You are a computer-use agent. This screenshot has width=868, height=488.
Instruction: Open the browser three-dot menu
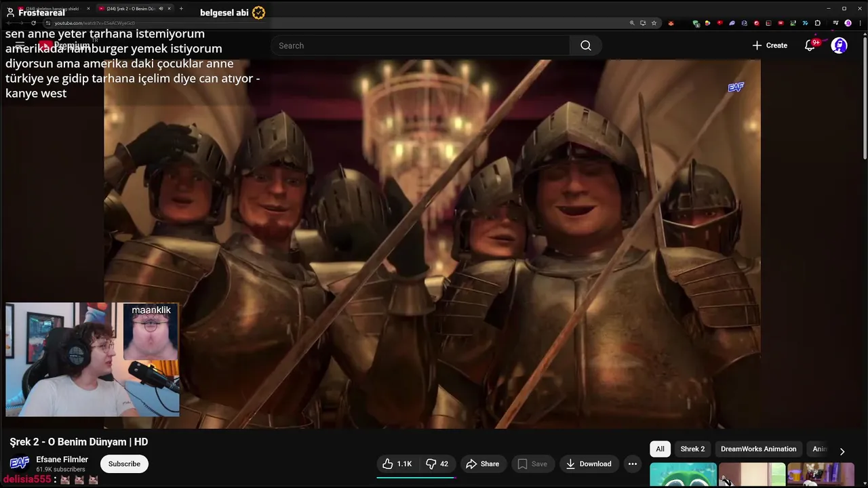(860, 23)
